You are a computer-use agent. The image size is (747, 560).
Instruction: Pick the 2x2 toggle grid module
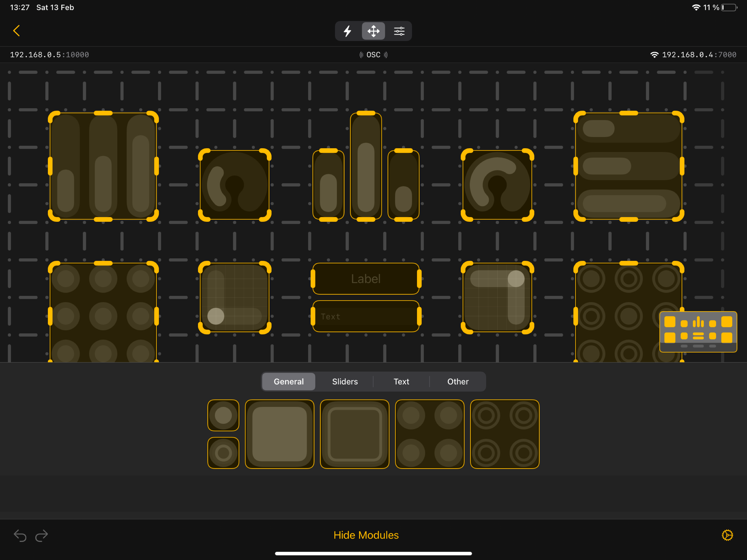[505, 434]
